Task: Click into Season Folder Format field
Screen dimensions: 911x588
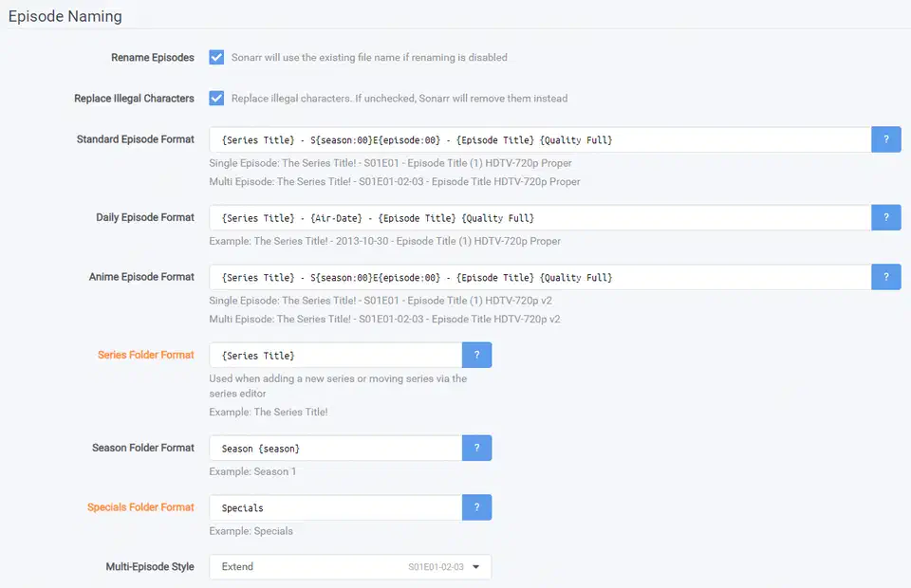Action: click(336, 448)
